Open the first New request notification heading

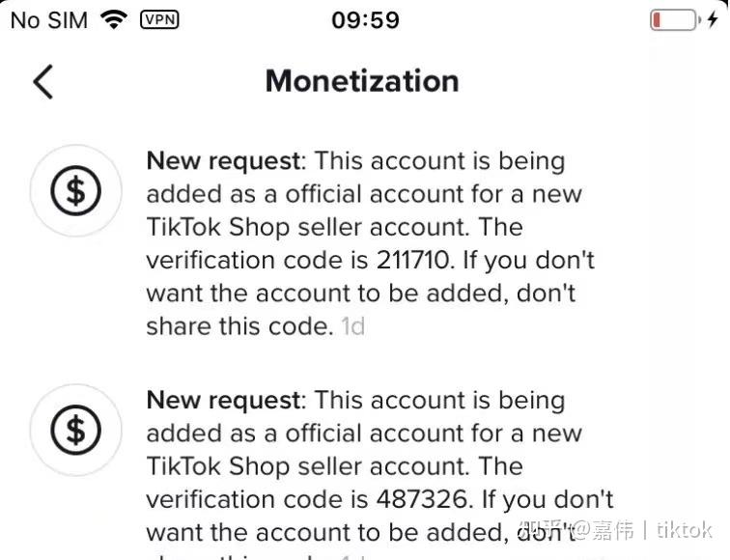224,161
